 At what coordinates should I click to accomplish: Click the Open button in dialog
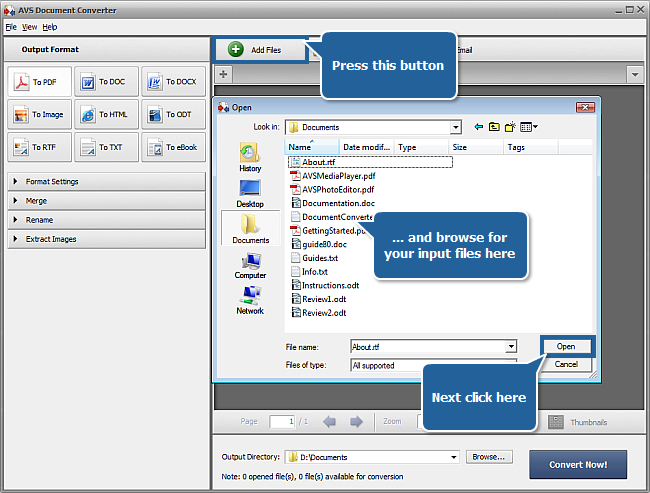click(x=566, y=346)
